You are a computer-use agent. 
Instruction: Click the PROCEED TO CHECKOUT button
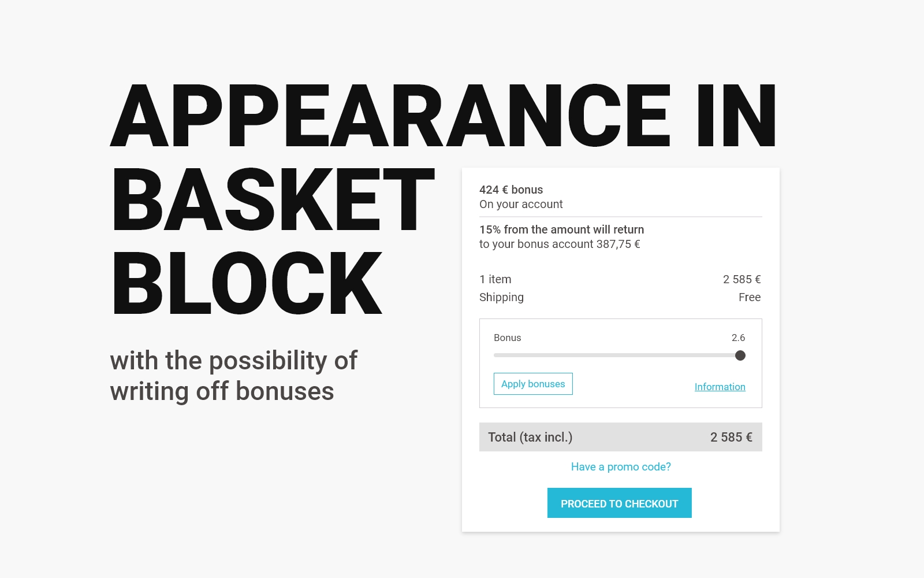[619, 503]
